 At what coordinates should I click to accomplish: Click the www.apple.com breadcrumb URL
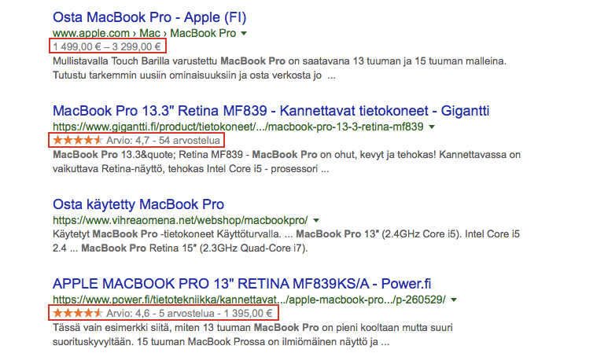145,34
